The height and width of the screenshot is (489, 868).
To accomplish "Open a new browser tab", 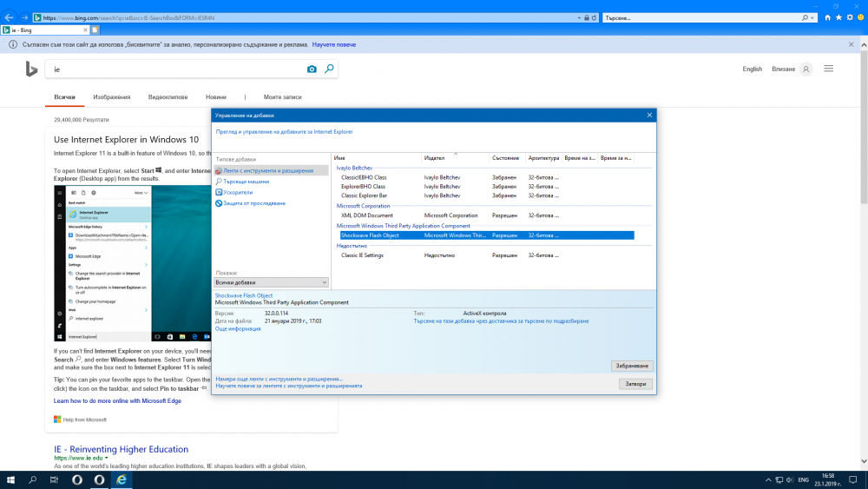I will click(95, 30).
